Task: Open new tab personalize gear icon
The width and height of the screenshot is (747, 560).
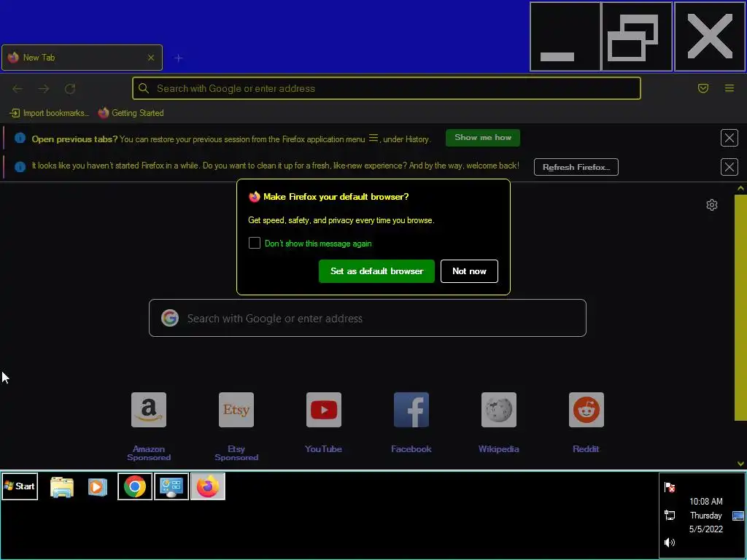Action: click(712, 205)
